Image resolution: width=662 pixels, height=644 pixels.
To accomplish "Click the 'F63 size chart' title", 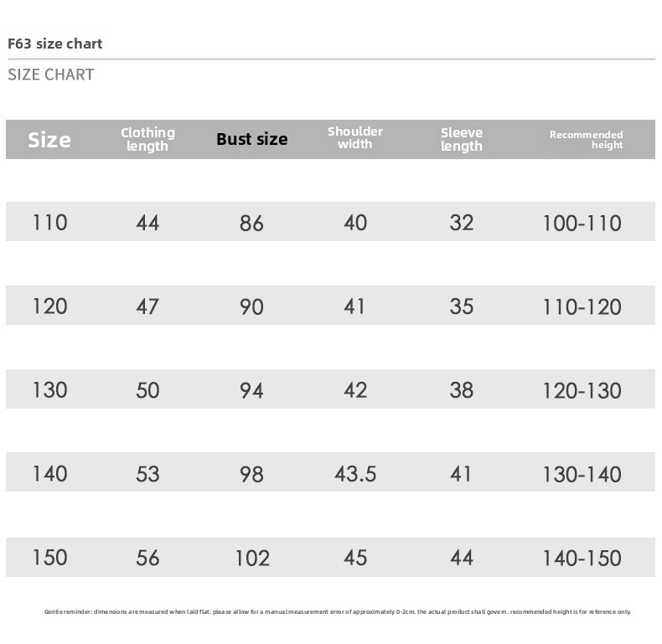I will click(x=55, y=44).
